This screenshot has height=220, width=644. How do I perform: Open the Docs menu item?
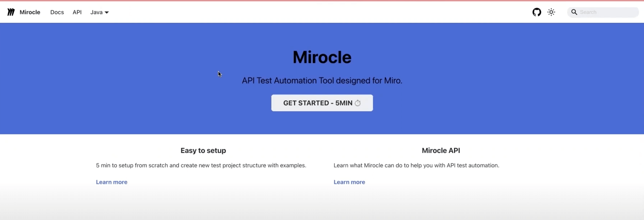tap(57, 12)
